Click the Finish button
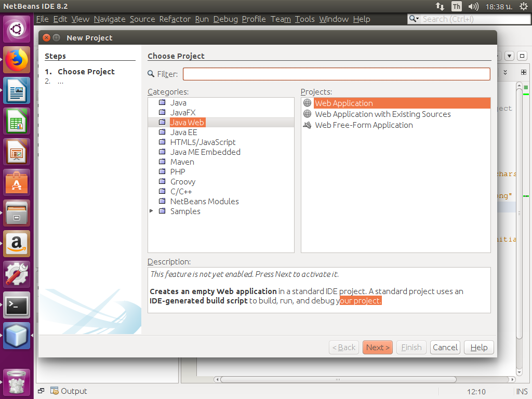Screen dimensions: 532x399 click(411, 348)
